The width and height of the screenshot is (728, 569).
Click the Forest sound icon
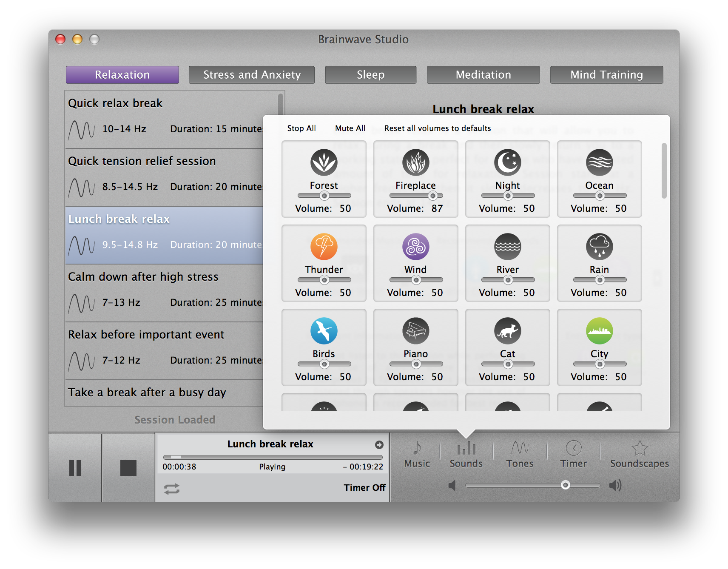click(x=324, y=162)
